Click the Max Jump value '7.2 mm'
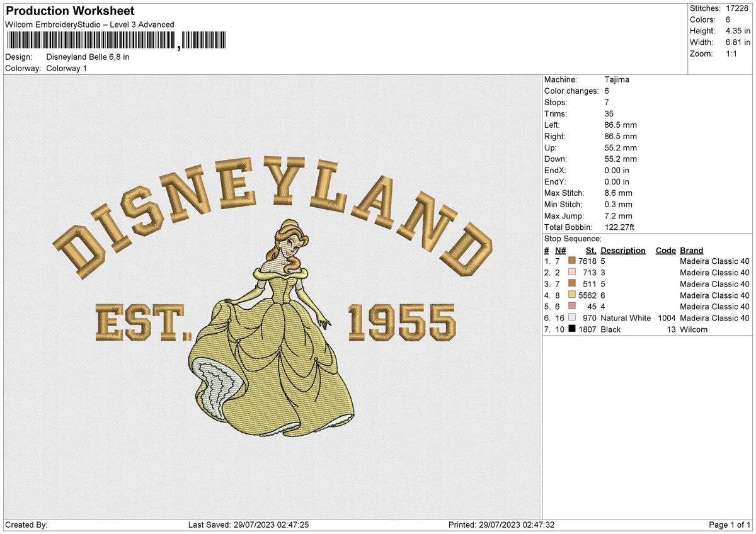The height and width of the screenshot is (534, 756). pos(618,215)
